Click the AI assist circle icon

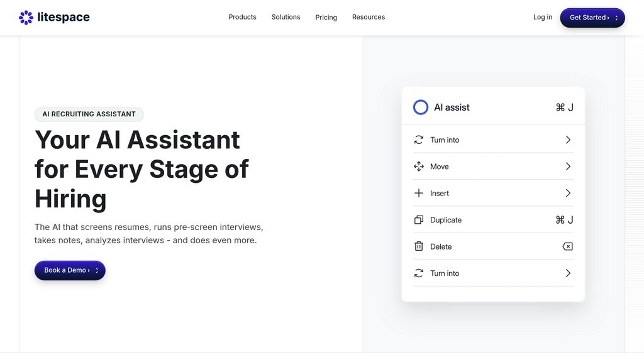[x=421, y=107]
